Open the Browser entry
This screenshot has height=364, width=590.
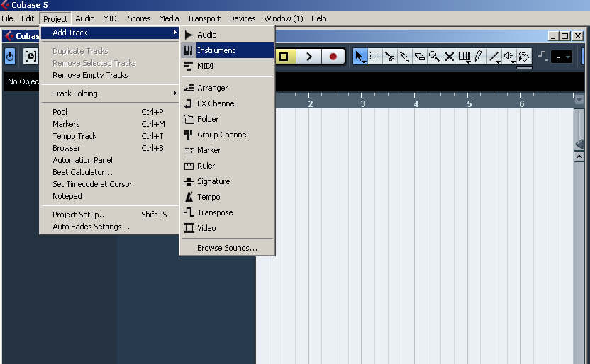point(109,148)
